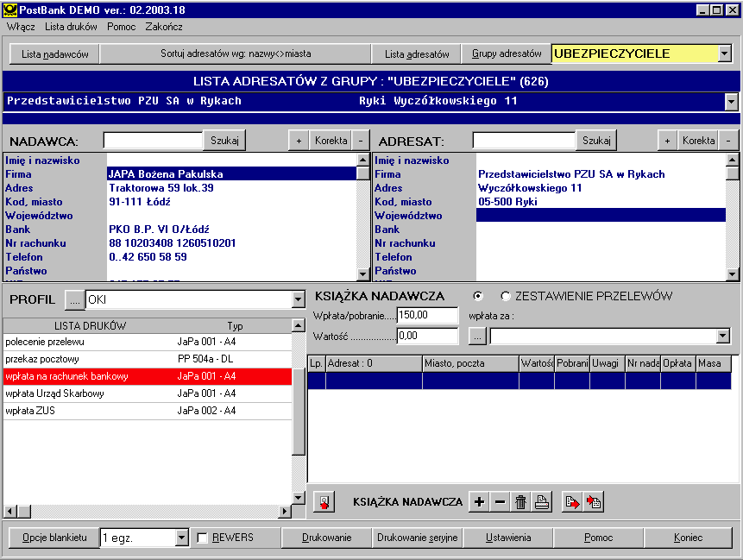Screen dimensions: 743x560
Task: Click addressee postal code '05-500 Ryki'
Action: [x=507, y=202]
